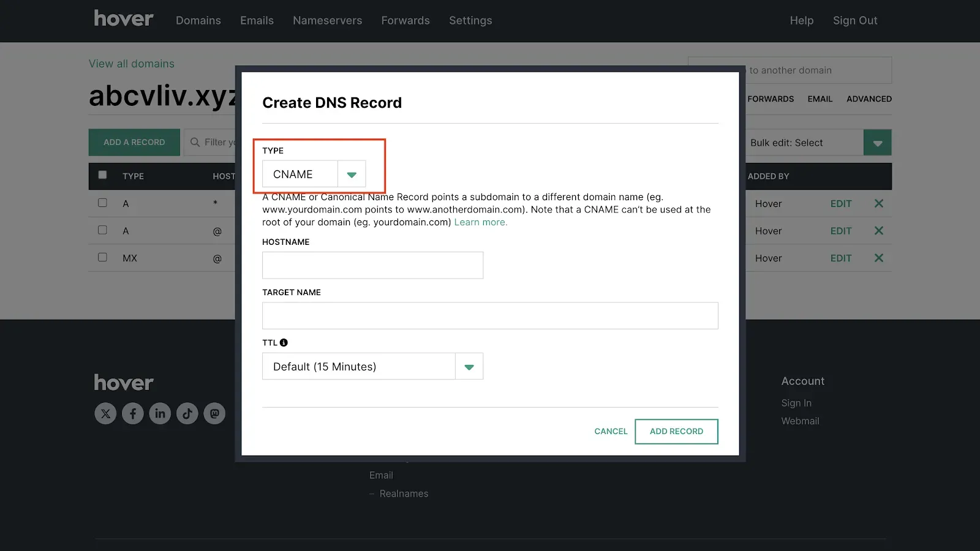
Task: Open the Mastodon social icon
Action: (214, 413)
